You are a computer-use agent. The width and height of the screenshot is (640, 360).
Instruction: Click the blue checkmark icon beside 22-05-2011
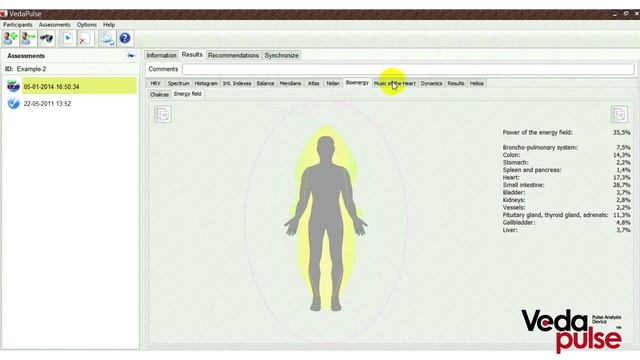[x=13, y=103]
